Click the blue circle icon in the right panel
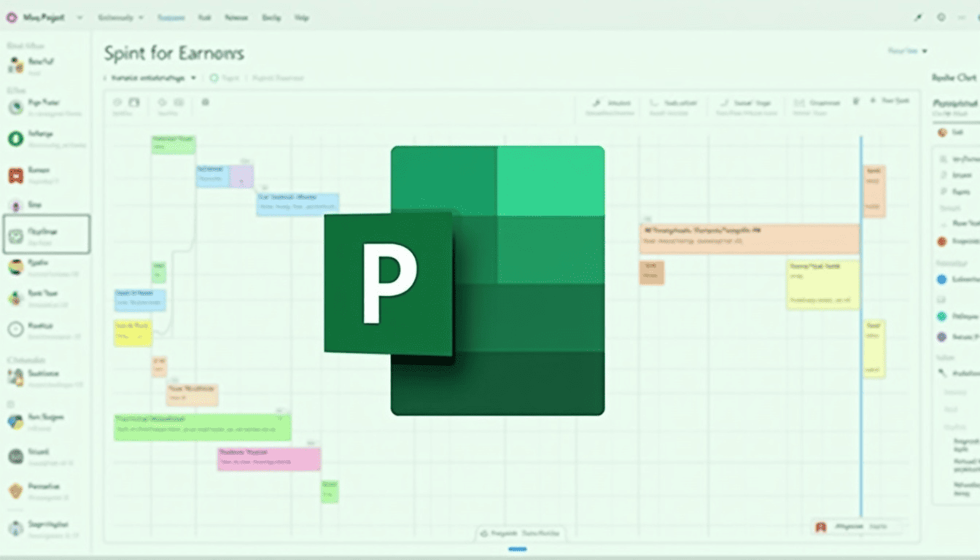This screenshot has width=980, height=560. tap(941, 279)
